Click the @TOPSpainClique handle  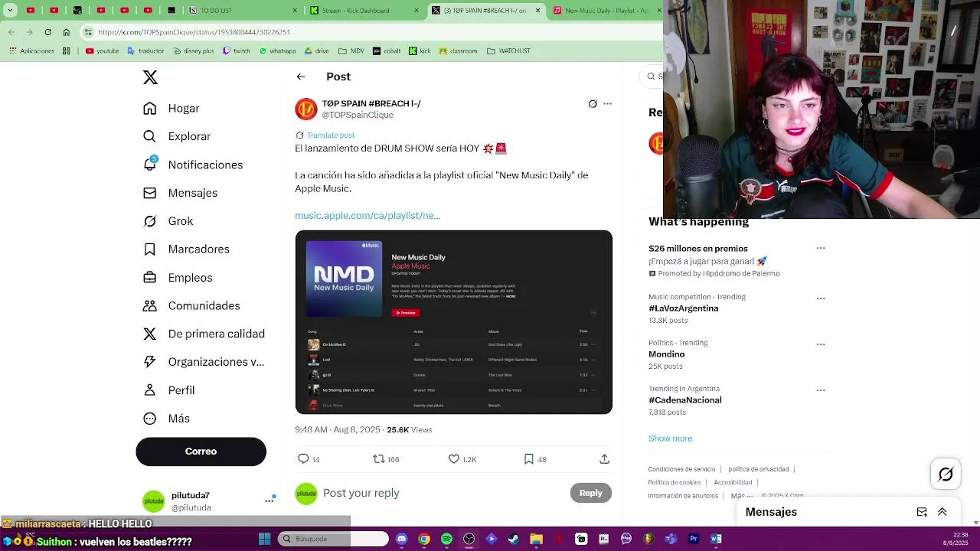coord(358,115)
